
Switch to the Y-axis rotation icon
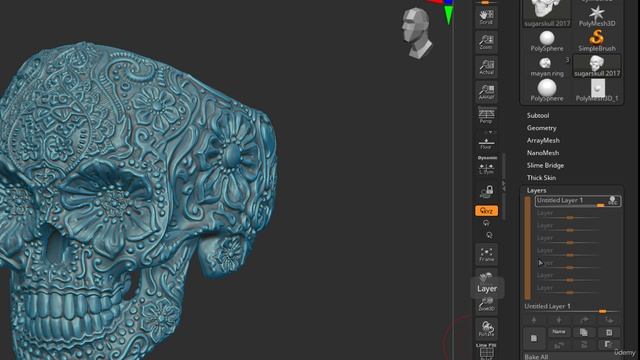click(486, 223)
